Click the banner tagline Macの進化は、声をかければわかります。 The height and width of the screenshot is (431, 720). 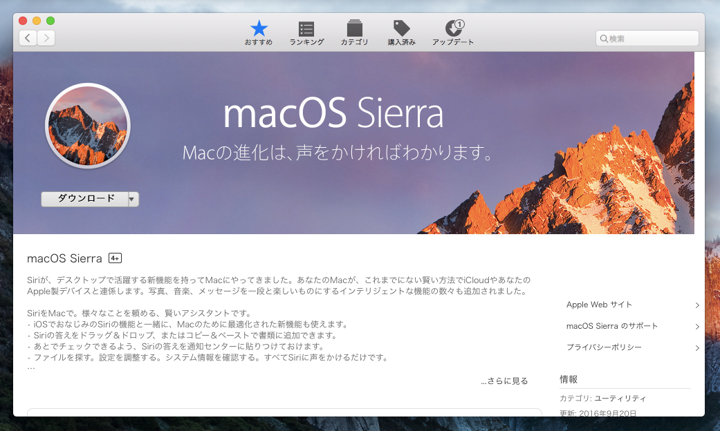pos(338,152)
